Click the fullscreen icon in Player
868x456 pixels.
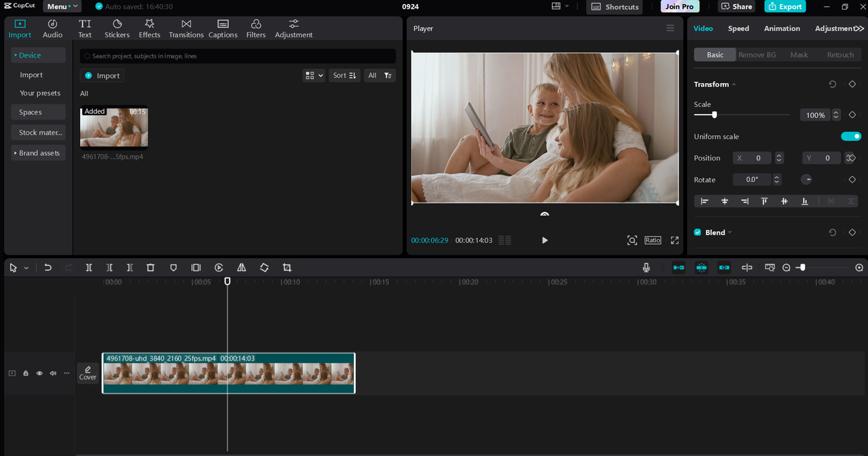pyautogui.click(x=675, y=241)
